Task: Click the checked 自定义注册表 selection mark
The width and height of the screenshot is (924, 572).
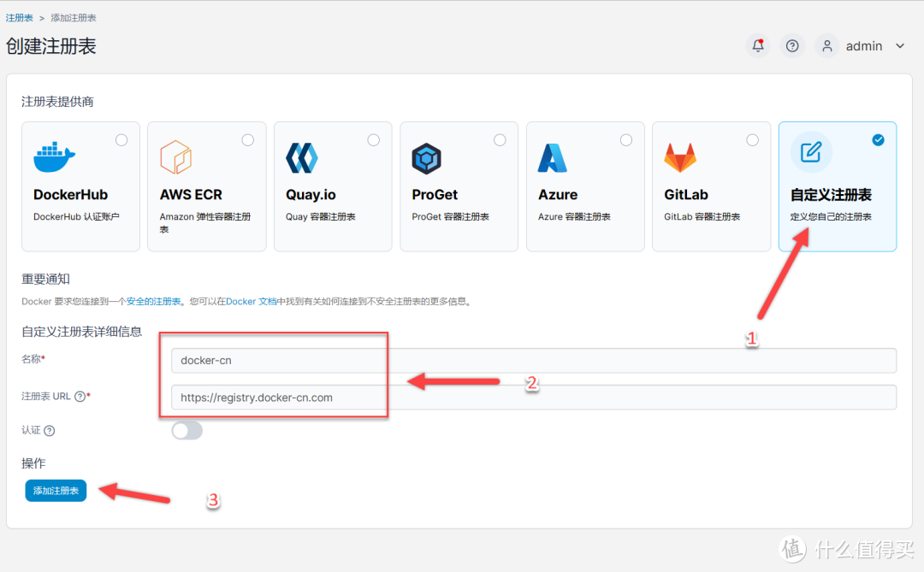Action: coord(878,140)
